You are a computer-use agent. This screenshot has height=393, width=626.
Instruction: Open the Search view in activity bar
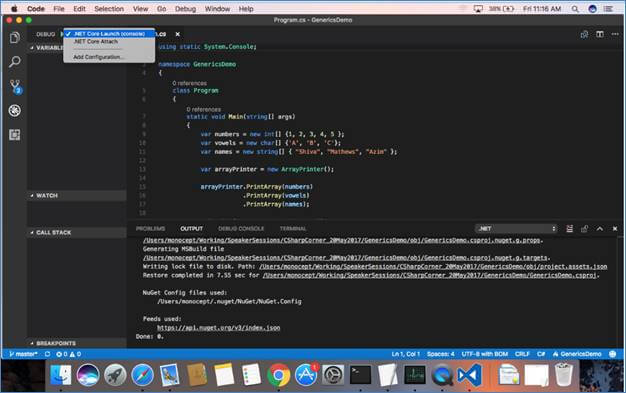[15, 62]
